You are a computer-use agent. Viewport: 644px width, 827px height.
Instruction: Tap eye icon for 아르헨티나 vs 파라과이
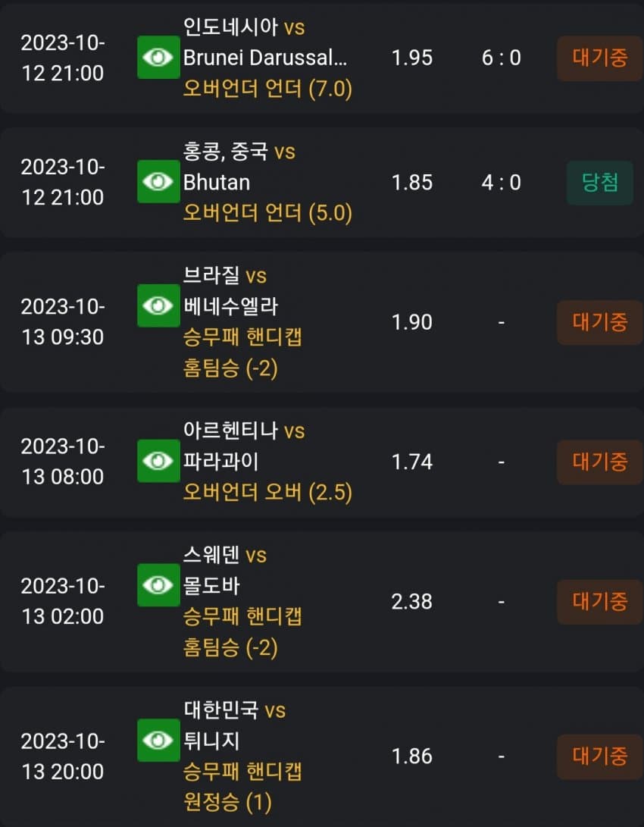(158, 461)
